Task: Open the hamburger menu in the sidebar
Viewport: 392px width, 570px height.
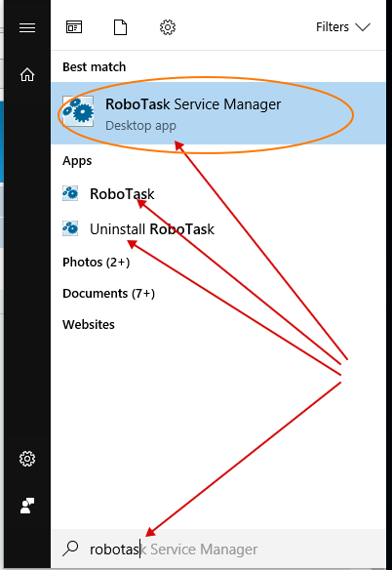Action: [x=27, y=27]
